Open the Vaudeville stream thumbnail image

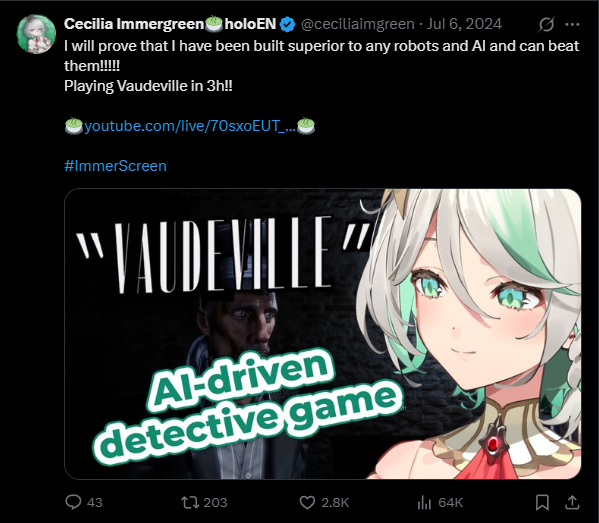(323, 334)
